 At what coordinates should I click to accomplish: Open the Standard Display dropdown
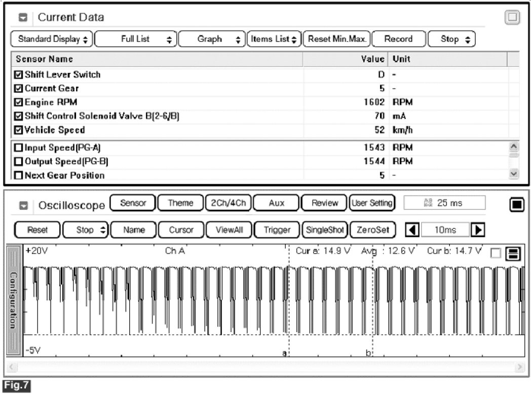[52, 39]
